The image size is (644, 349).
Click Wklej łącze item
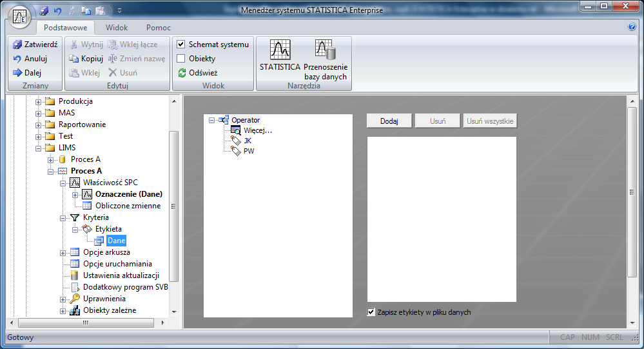[133, 45]
